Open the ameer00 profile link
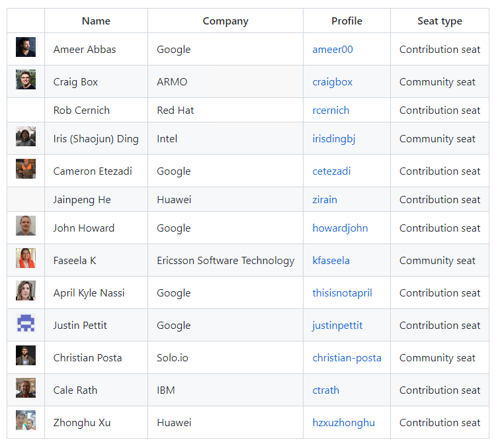Viewport: 498px width, 448px height. tap(333, 50)
